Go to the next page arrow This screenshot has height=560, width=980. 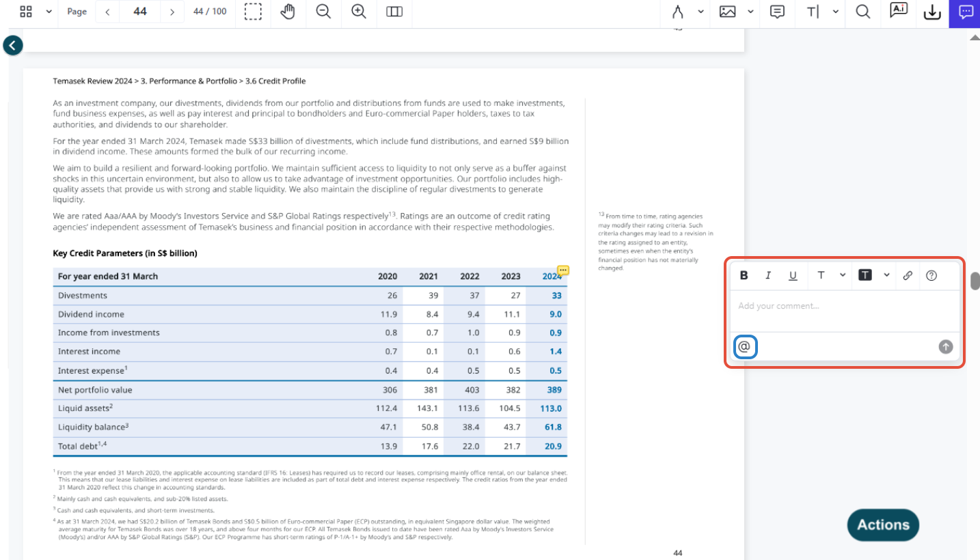click(x=172, y=12)
